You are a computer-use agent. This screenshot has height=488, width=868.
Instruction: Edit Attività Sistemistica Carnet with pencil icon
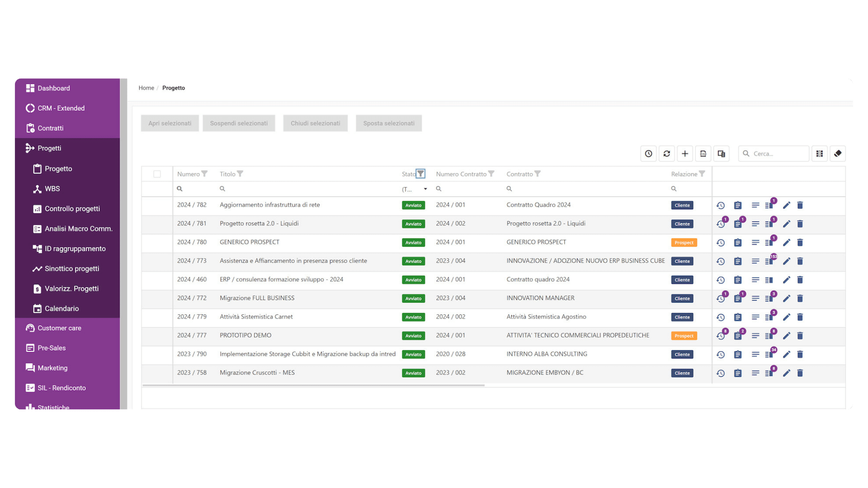[787, 317]
